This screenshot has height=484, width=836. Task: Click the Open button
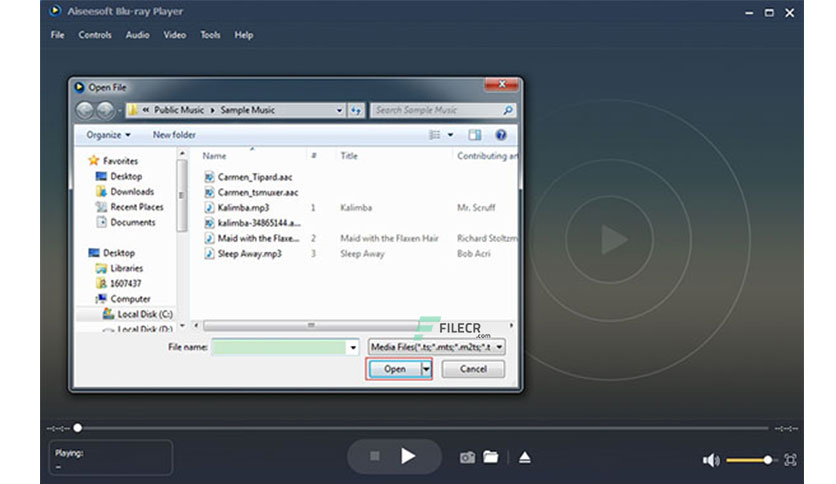coord(395,369)
